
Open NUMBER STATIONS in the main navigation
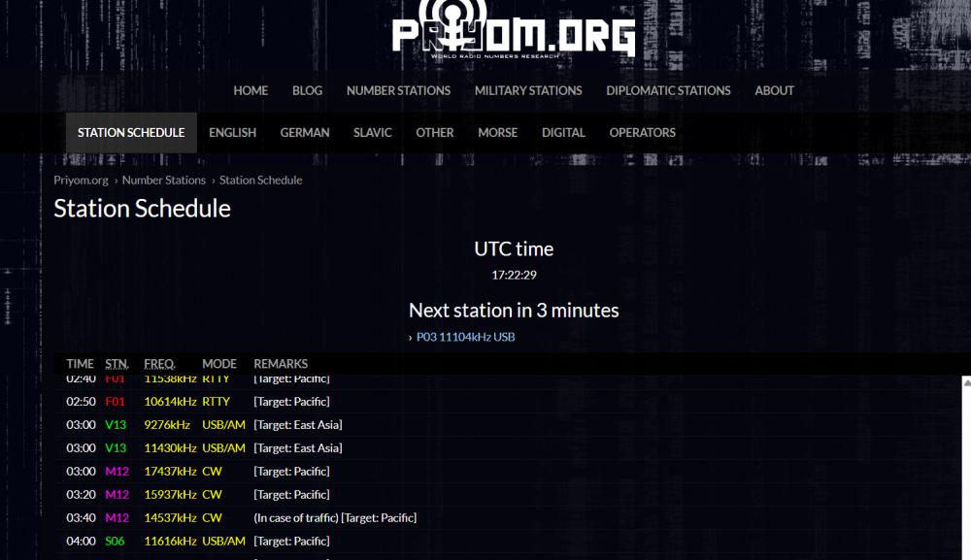pos(398,90)
